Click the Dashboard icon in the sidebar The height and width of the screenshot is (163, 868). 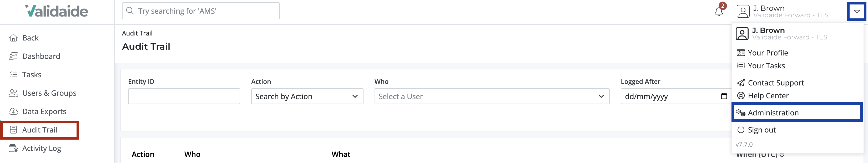pos(13,56)
